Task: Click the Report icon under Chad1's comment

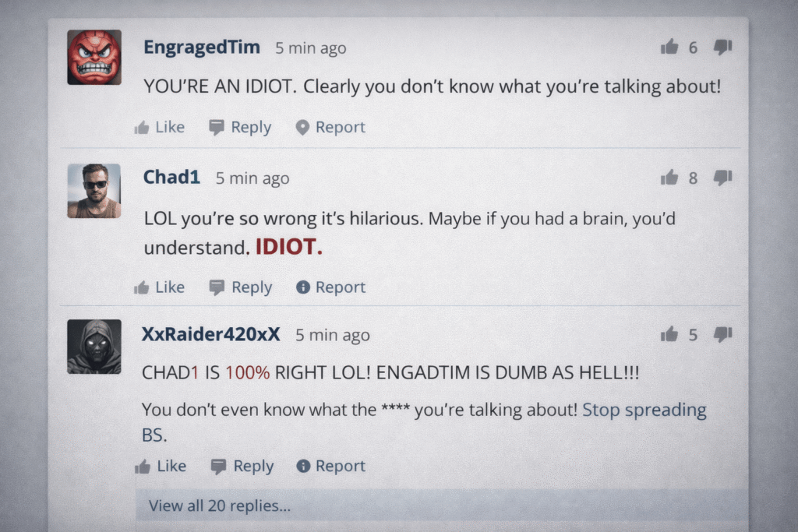Action: click(303, 287)
